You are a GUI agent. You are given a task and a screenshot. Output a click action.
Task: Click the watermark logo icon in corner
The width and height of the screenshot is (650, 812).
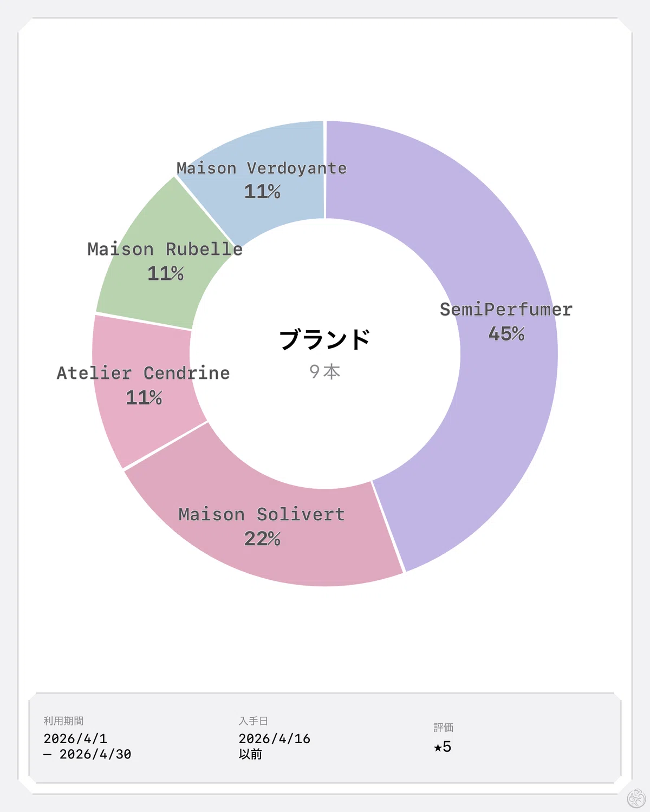click(636, 798)
